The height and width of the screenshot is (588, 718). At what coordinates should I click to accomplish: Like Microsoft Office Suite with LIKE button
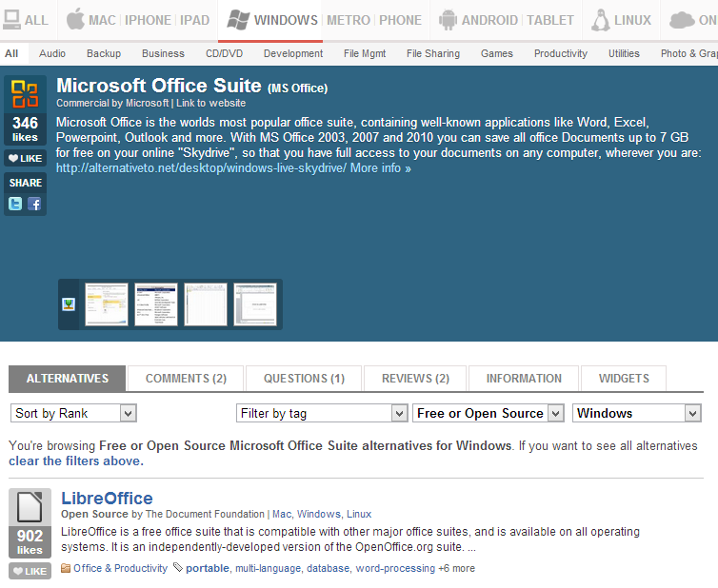[25, 158]
